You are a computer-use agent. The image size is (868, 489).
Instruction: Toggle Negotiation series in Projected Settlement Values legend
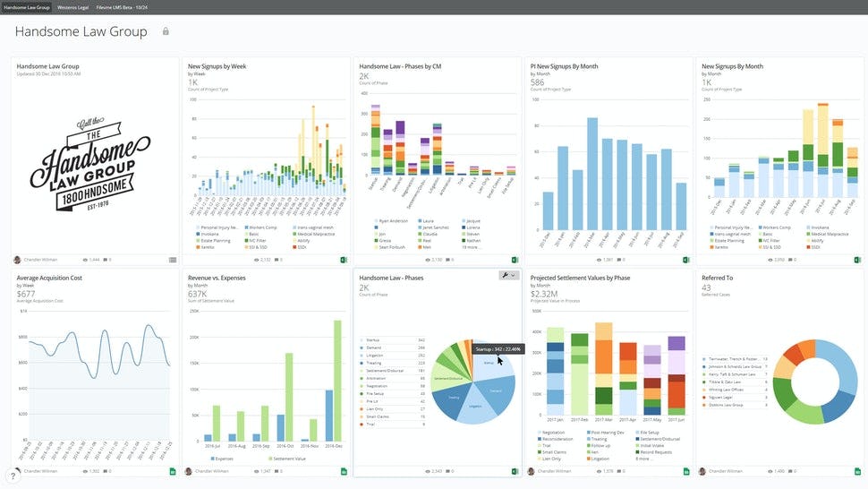551,433
